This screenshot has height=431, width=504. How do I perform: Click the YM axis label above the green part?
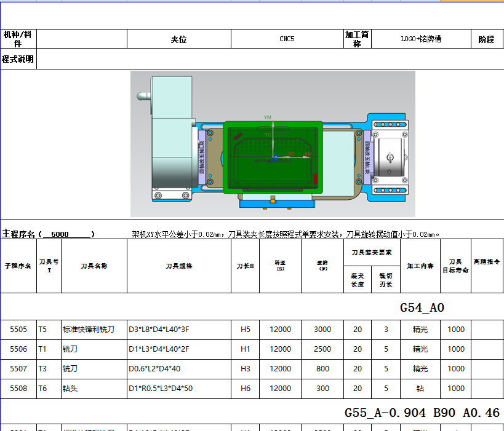(x=268, y=117)
